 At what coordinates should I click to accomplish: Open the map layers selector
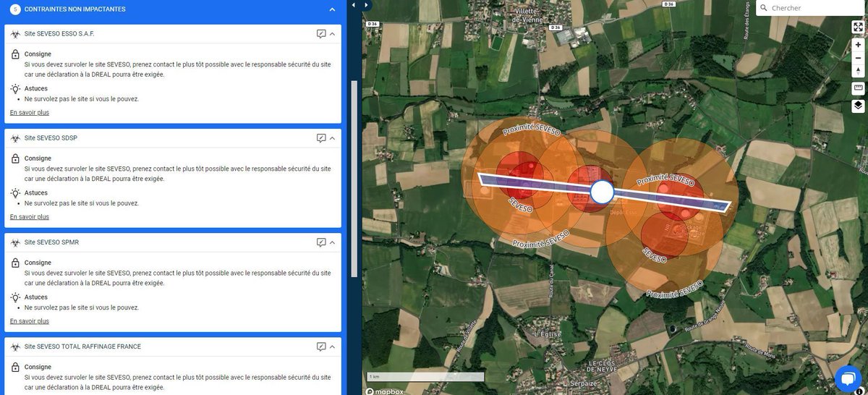pyautogui.click(x=858, y=106)
